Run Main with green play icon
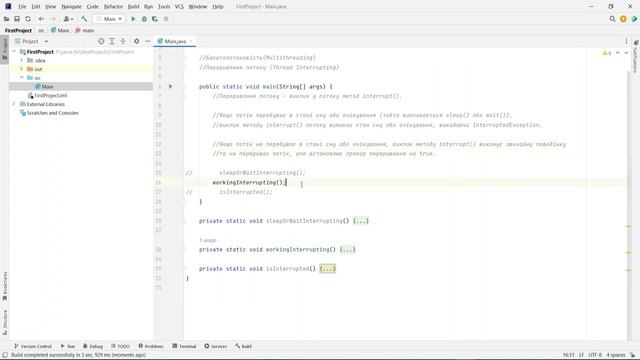The height and width of the screenshot is (360, 640). 133,19
